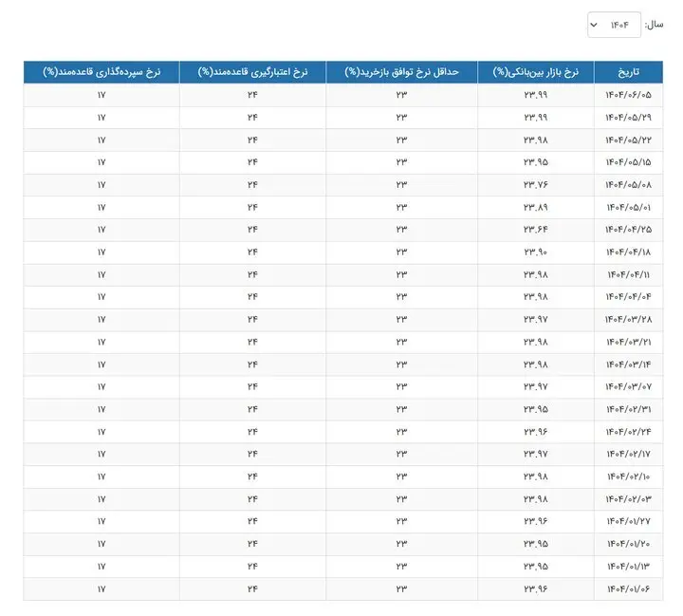683x616 pixels.
Task: Click repo rate 23 in the 1404/03/14 row
Action: point(401,364)
